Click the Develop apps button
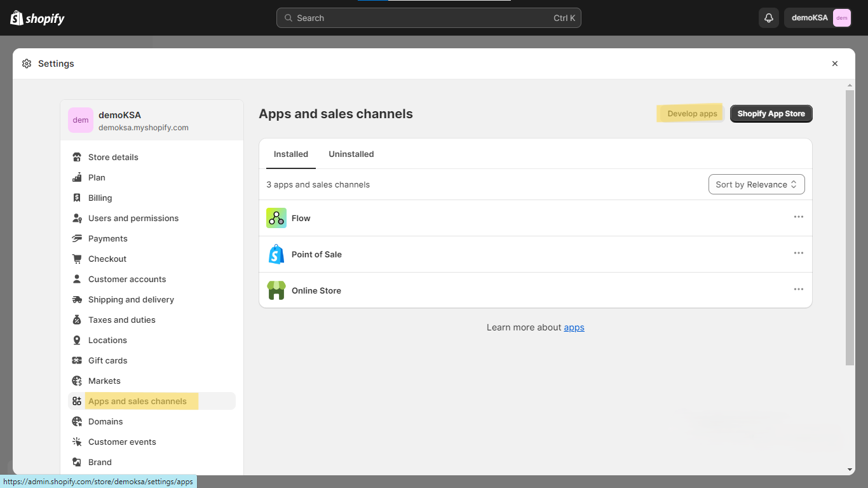 692,114
